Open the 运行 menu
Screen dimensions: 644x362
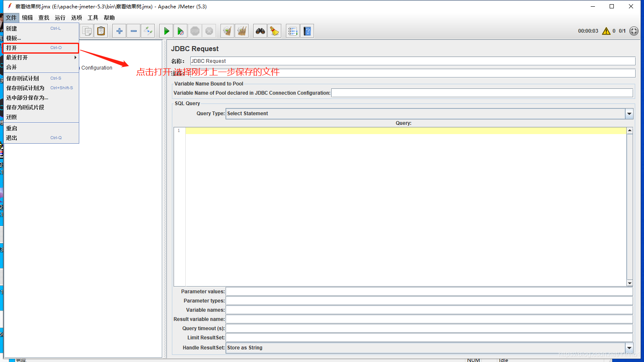coord(60,18)
